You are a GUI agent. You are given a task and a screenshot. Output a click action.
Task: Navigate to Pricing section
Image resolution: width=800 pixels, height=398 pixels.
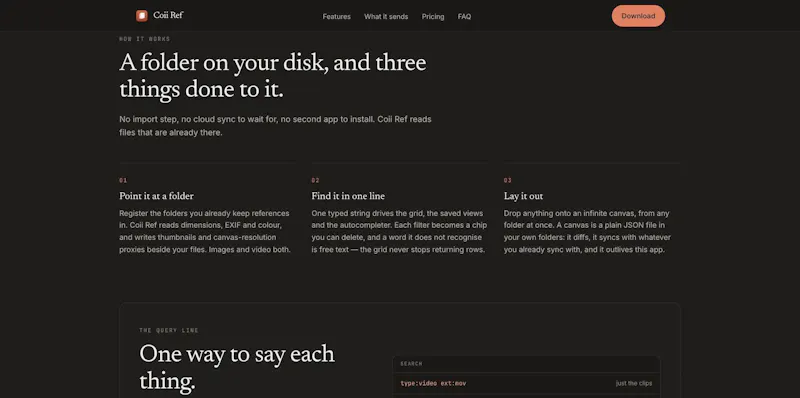click(x=433, y=16)
